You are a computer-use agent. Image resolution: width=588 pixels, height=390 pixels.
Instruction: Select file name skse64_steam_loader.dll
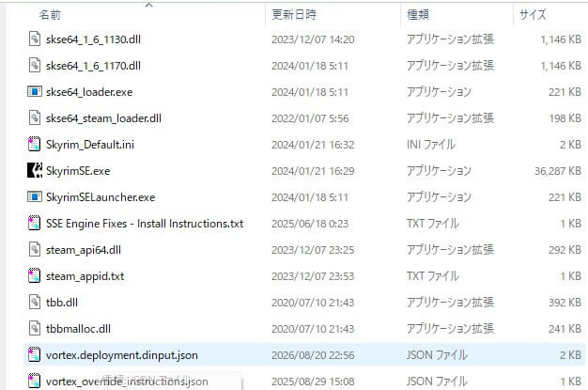[103, 118]
